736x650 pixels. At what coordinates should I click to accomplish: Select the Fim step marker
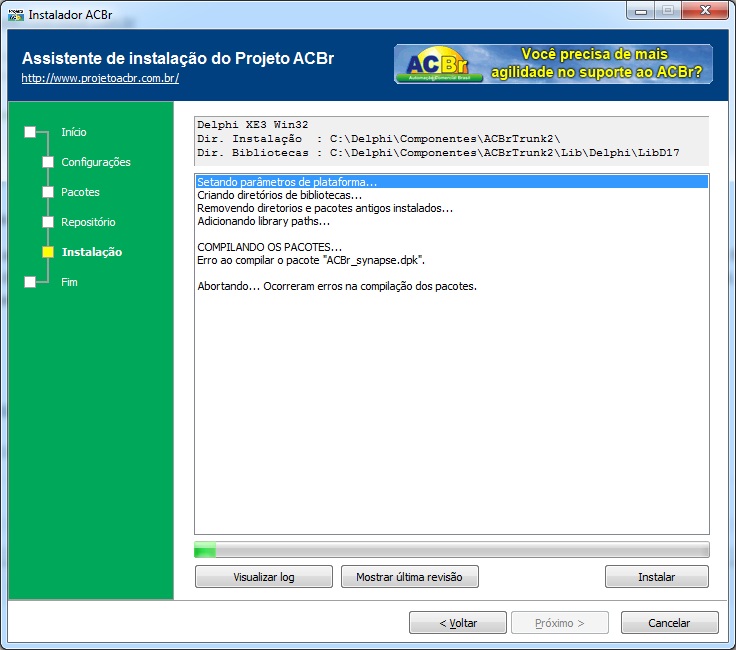tap(30, 282)
